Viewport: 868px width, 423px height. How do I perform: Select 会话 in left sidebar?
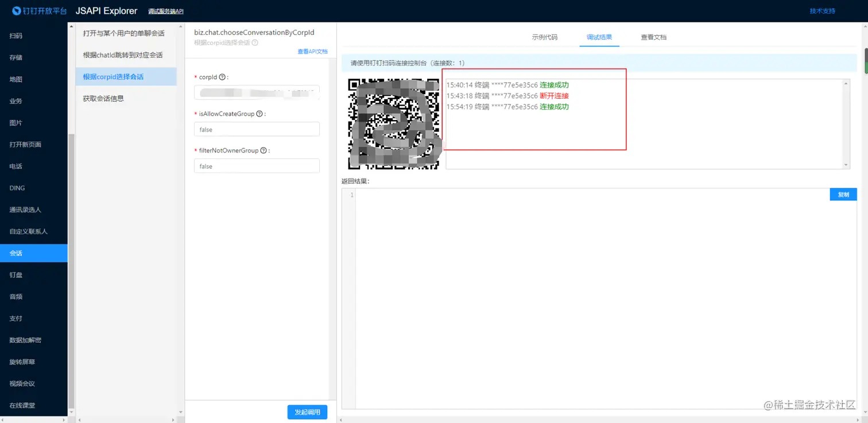tap(34, 253)
